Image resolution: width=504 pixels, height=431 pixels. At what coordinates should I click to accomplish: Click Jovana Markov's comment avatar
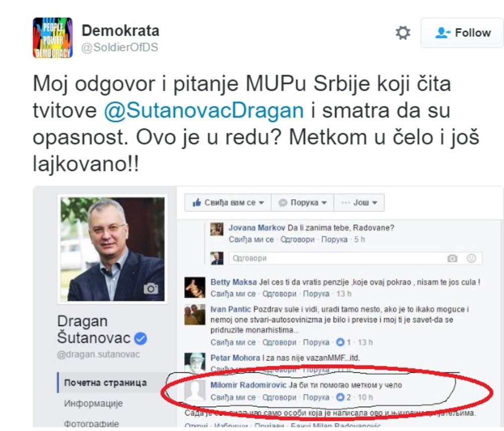(x=217, y=229)
